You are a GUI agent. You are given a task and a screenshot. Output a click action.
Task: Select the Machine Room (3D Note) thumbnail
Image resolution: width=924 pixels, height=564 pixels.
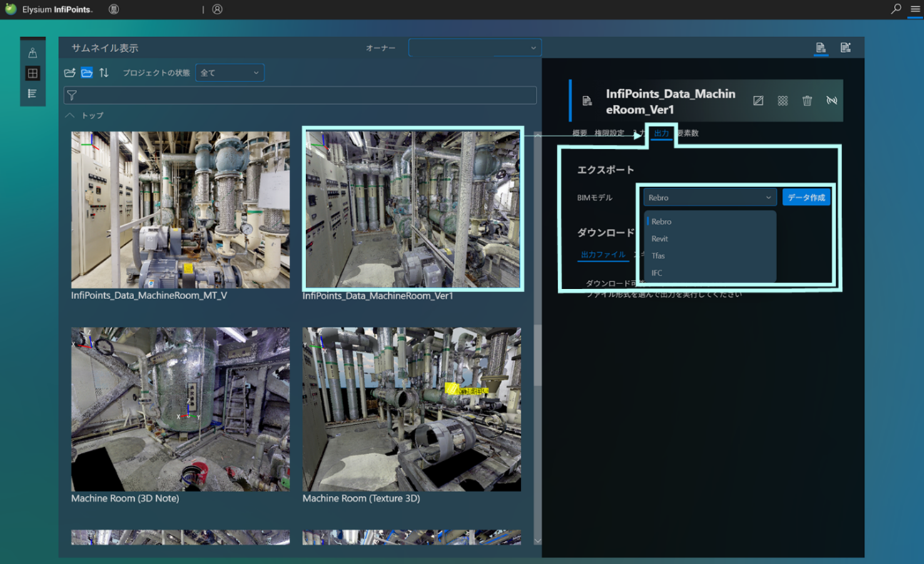coord(181,409)
